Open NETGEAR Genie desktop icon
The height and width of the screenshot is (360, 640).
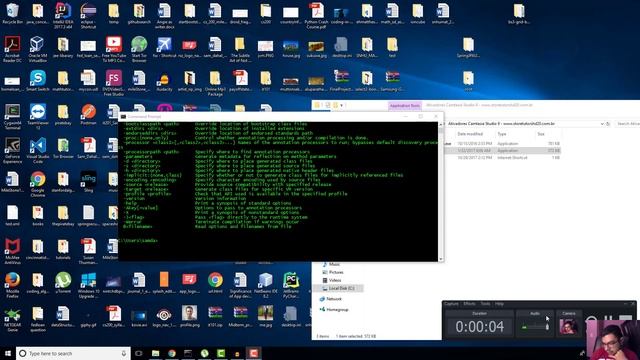tap(12, 319)
